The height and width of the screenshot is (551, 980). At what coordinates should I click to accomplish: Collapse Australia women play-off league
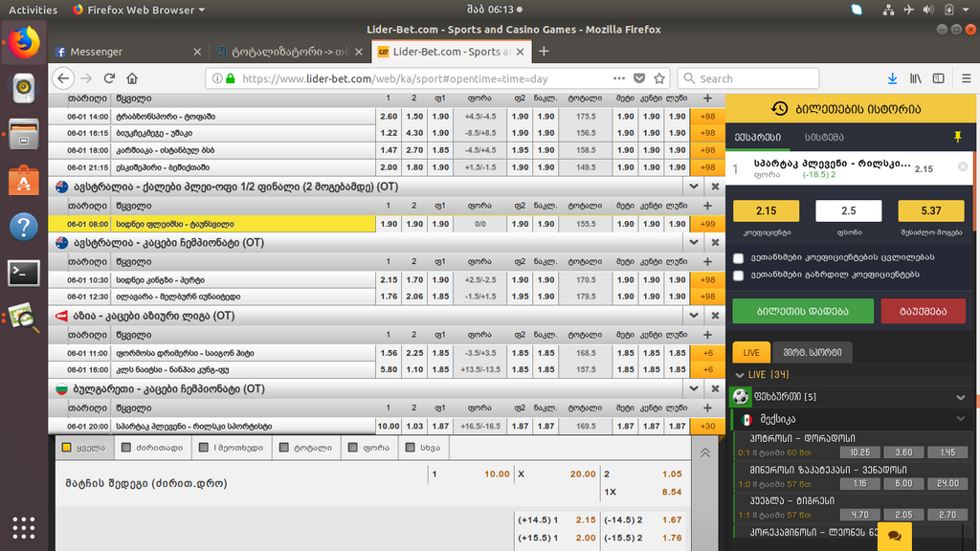(x=693, y=187)
